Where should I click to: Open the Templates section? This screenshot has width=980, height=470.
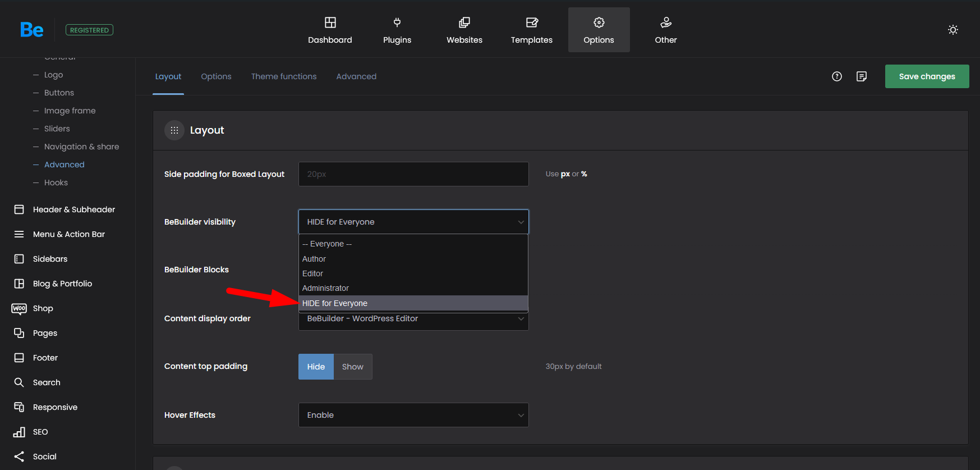[532, 30]
